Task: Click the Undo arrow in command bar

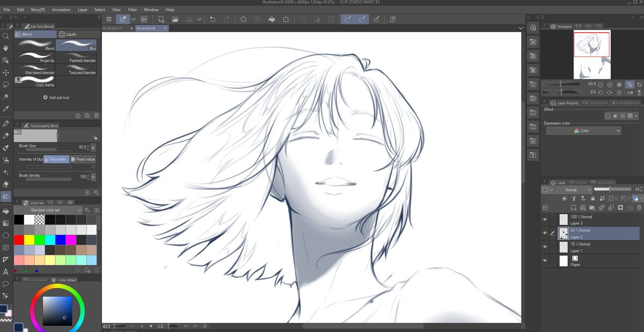Action: (213, 19)
